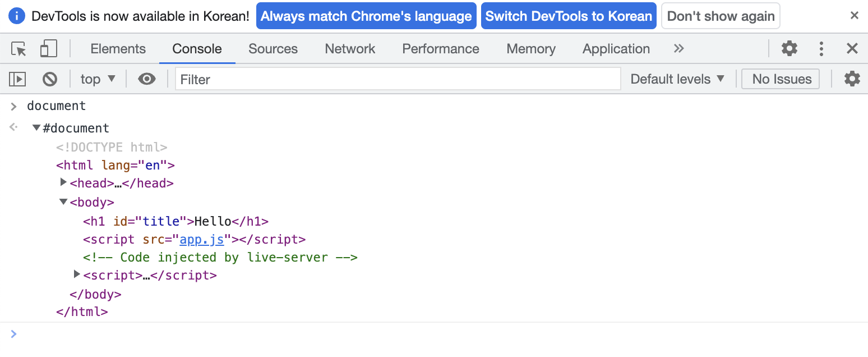Expand the collapsed script element
Screen dimensions: 868x357
[x=77, y=274]
